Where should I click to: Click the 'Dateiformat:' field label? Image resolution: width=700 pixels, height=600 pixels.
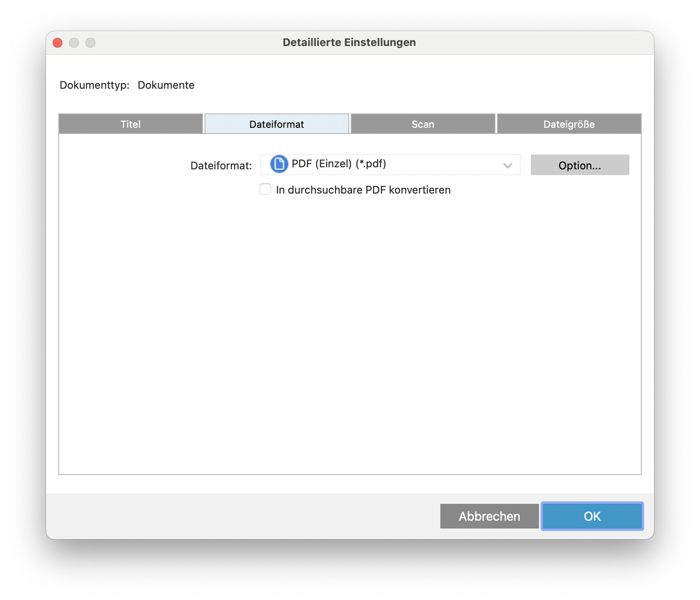(221, 166)
